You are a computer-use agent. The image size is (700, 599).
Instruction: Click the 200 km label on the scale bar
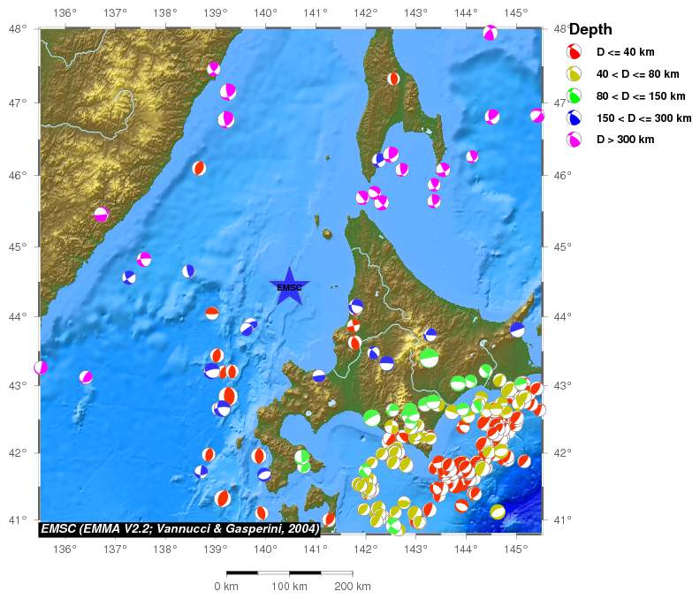[x=352, y=587]
